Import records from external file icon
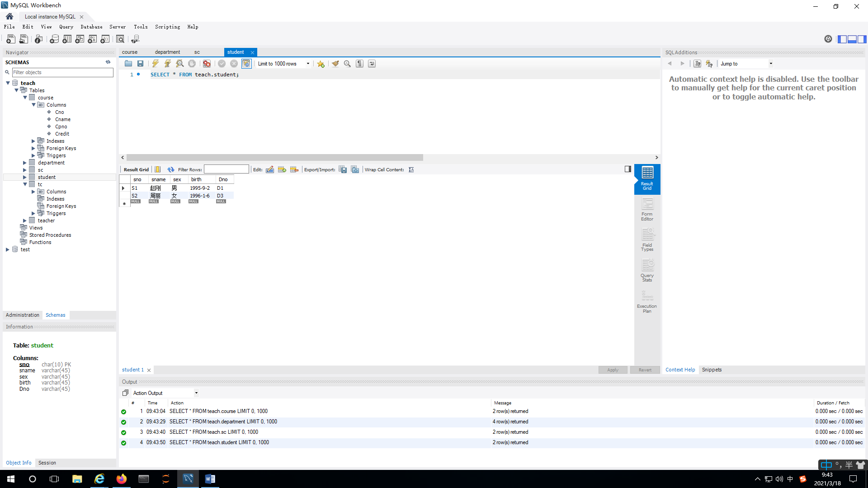Viewport: 868px width, 488px height. pyautogui.click(x=355, y=169)
